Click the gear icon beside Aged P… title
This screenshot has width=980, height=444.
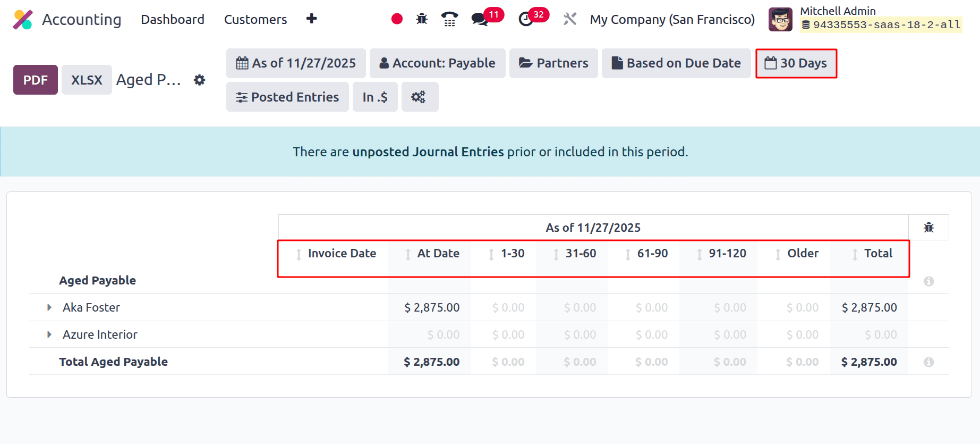click(x=199, y=80)
